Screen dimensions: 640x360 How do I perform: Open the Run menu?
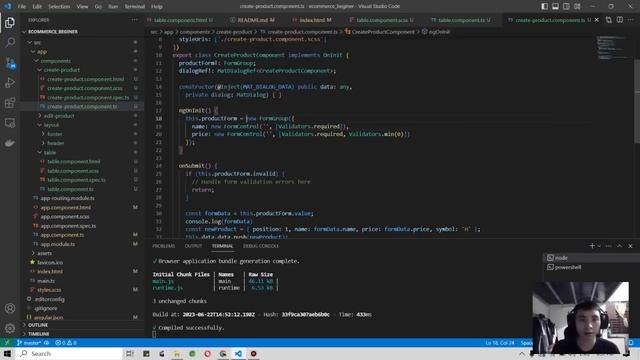[x=113, y=7]
